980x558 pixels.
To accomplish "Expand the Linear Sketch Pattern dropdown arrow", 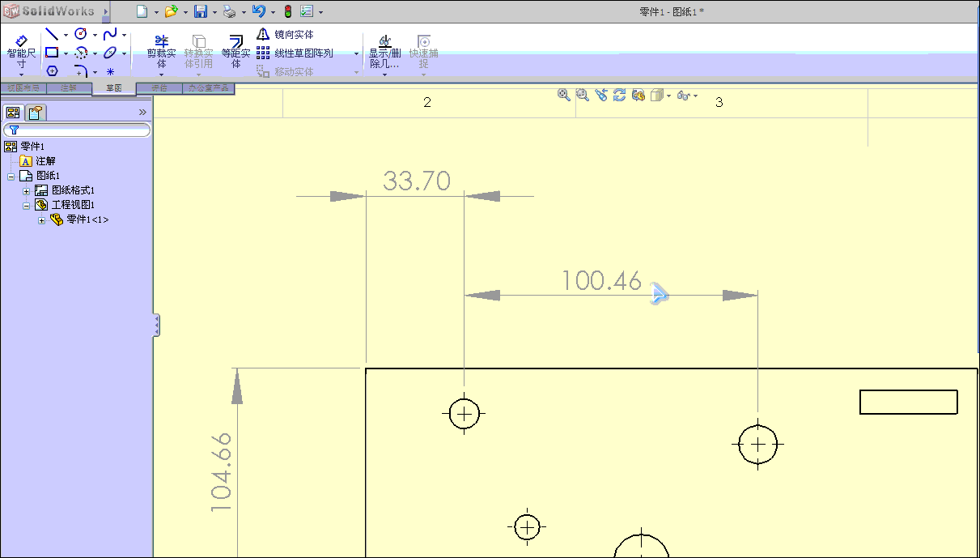I will (356, 53).
